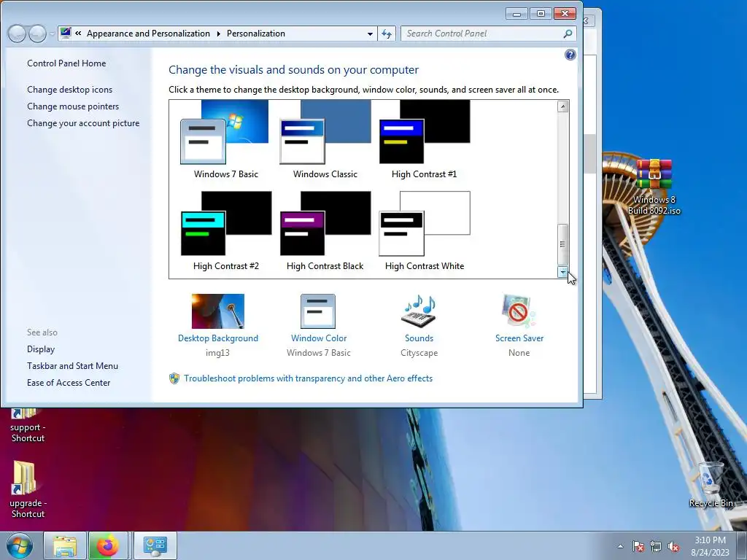Click the background window's scrollbar thumb
The height and width of the screenshot is (560, 747).
pyautogui.click(x=589, y=153)
